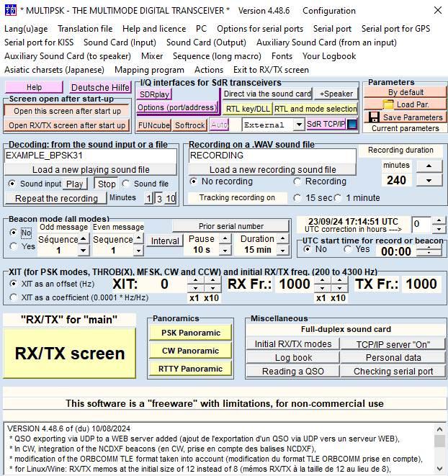Decrease the beacon Pause value
Image resolution: width=448 pixels, height=476 pixels.
point(225,251)
